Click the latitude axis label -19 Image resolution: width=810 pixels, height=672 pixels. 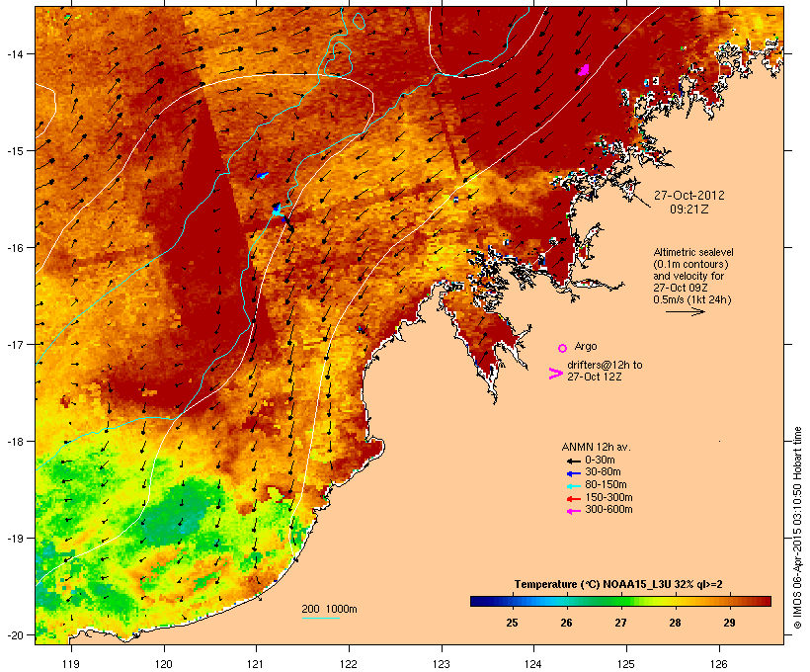click(x=14, y=539)
